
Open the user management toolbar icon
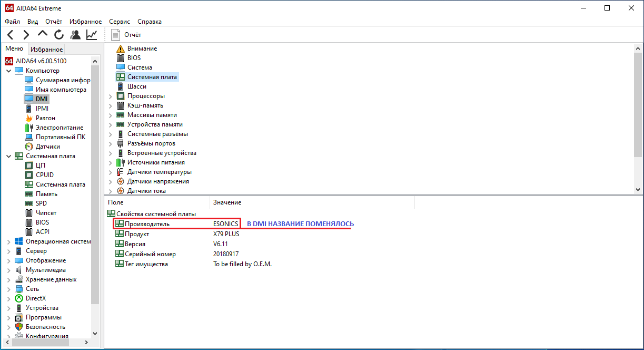75,35
